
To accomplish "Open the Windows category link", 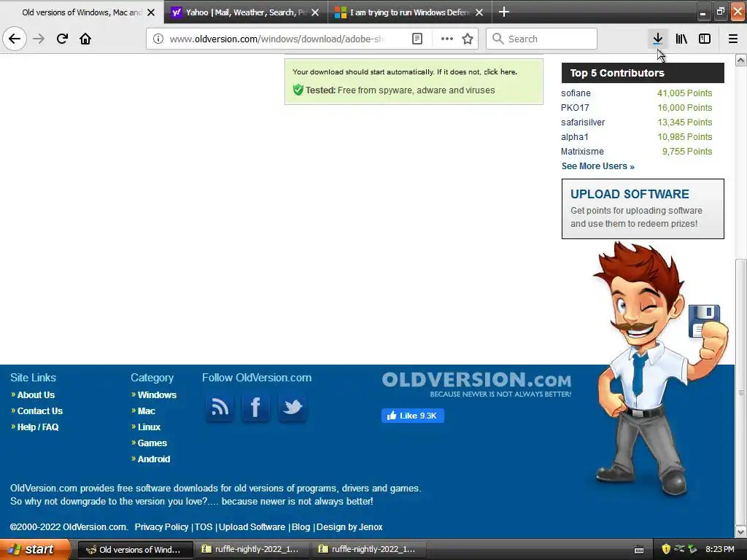I will tap(157, 395).
